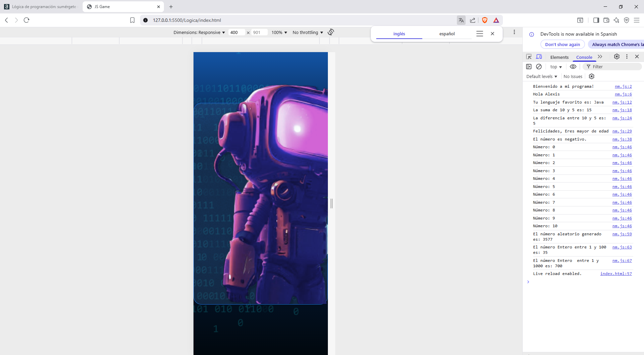The image size is (644, 355).
Task: Open Brave Shields lion icon
Action: 485,20
